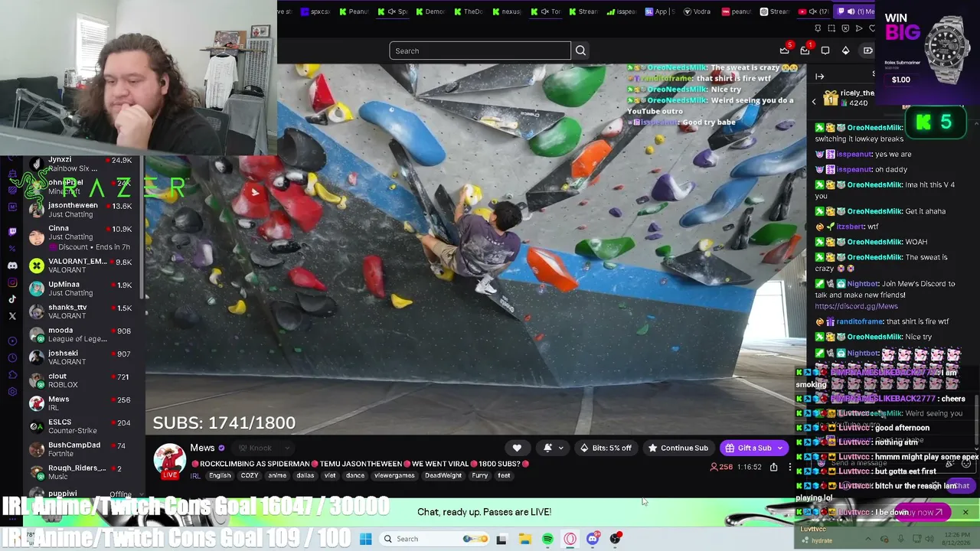Switch to the TheDo browser tab

point(469,11)
